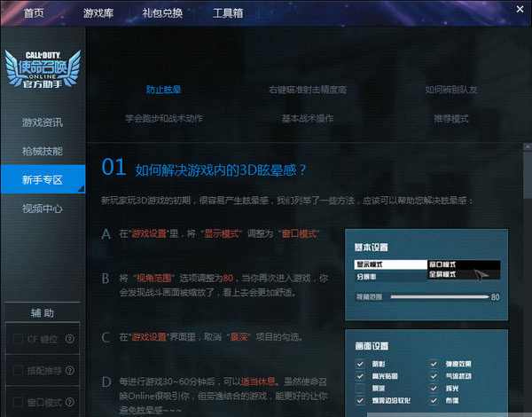Viewport: 532px width, 417px height.
Task: Open 枪械技能 in the sidebar
Action: click(43, 151)
